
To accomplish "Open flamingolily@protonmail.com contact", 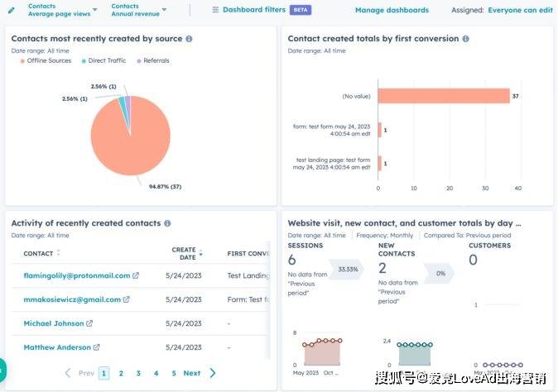I will click(x=77, y=275).
